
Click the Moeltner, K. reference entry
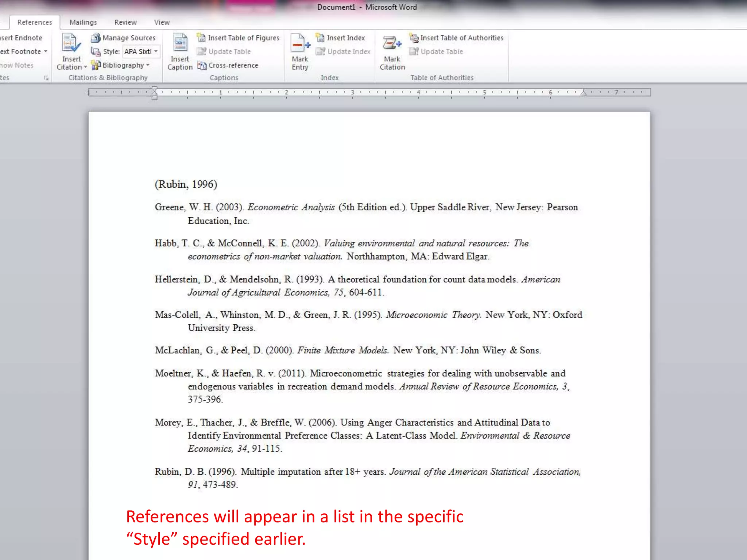pos(362,386)
